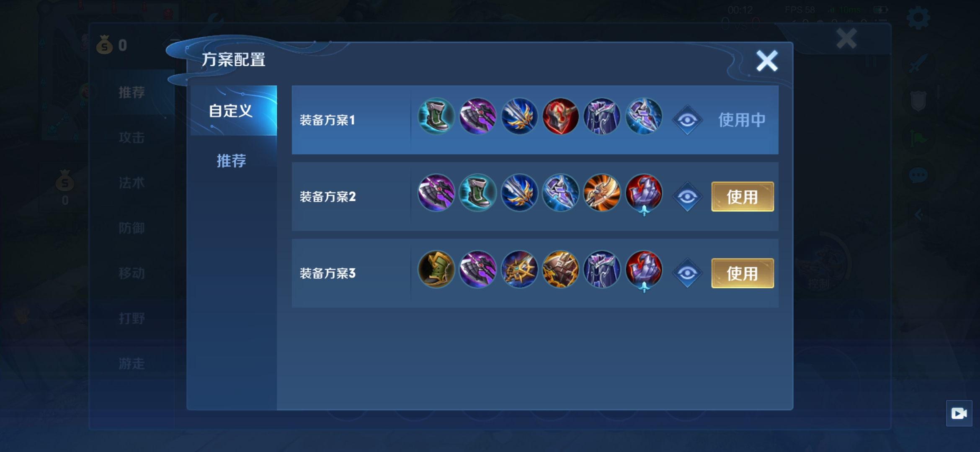Click red helmet item in 装备方案1
Image resolution: width=980 pixels, height=452 pixels.
tap(561, 116)
